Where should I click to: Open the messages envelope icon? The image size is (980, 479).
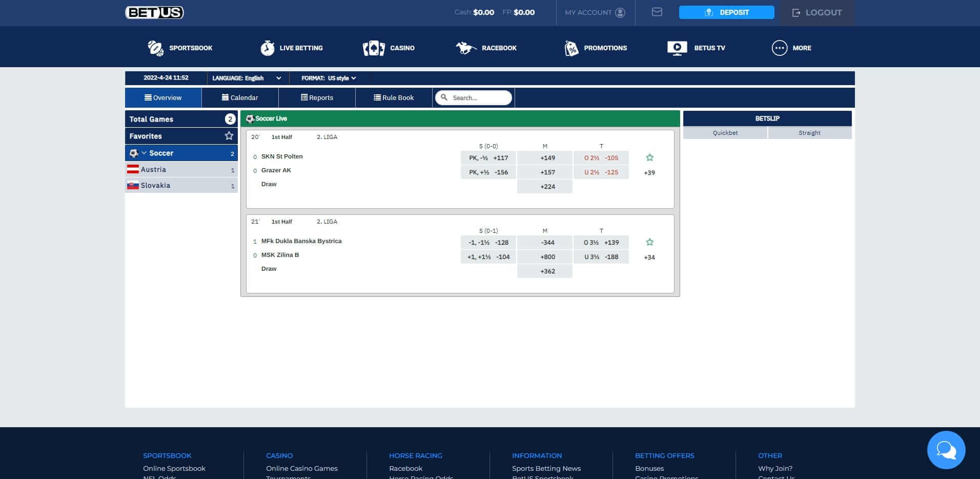coord(657,12)
